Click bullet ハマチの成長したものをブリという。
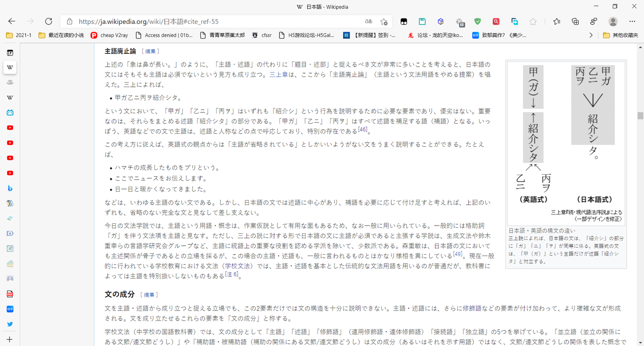The image size is (644, 346). pos(167,168)
